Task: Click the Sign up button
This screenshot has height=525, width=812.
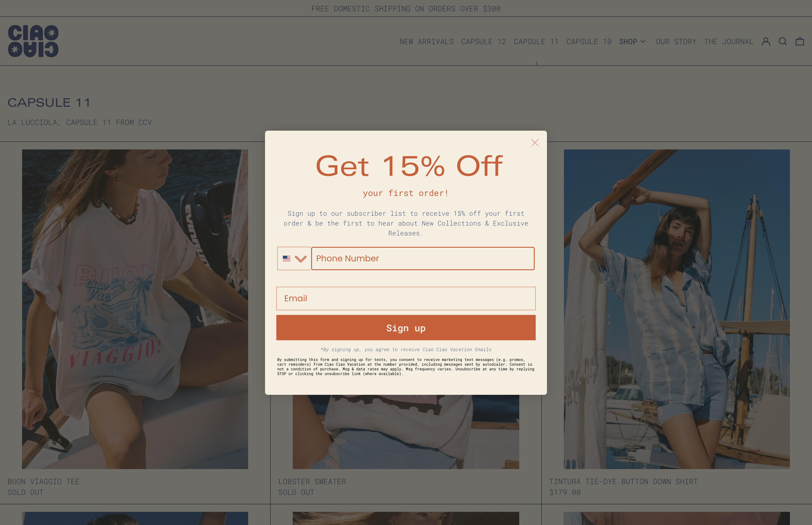Action: pos(406,328)
